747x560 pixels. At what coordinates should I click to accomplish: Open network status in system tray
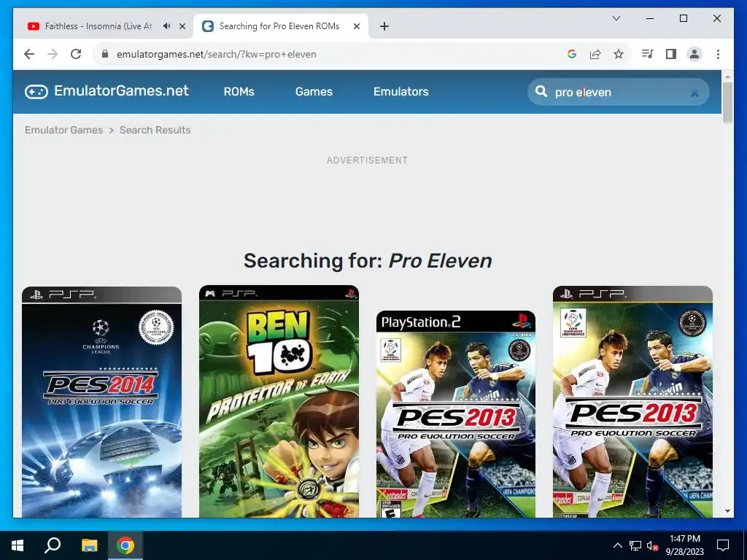click(x=635, y=545)
